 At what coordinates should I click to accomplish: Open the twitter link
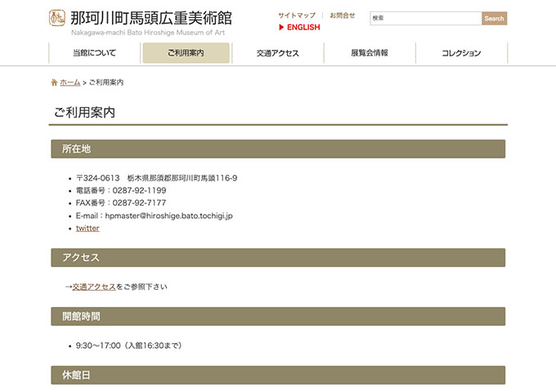(x=87, y=229)
